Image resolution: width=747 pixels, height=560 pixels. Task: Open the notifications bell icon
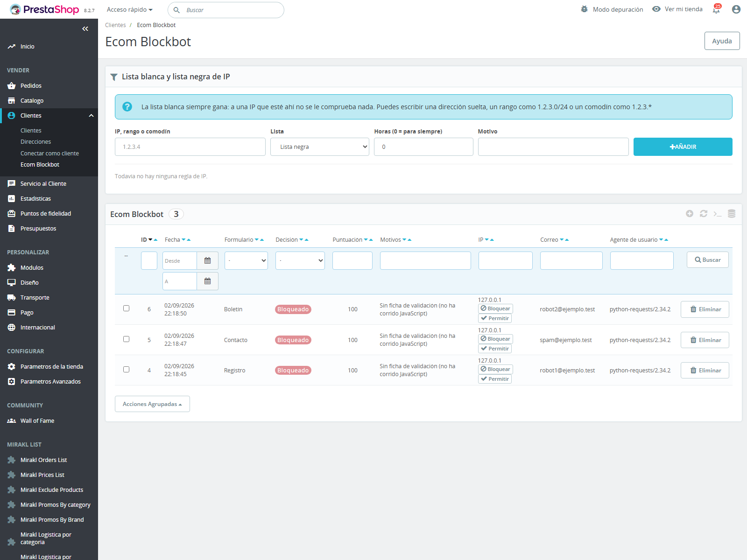coord(716,9)
